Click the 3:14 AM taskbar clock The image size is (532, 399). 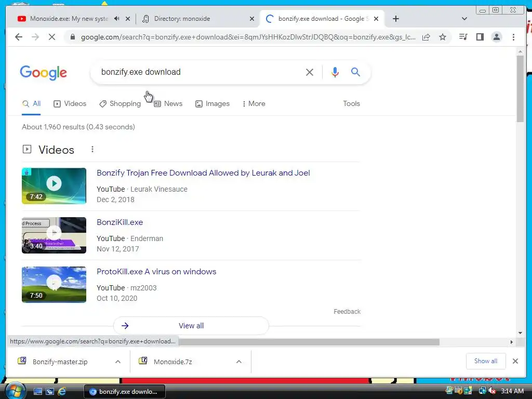click(x=512, y=391)
